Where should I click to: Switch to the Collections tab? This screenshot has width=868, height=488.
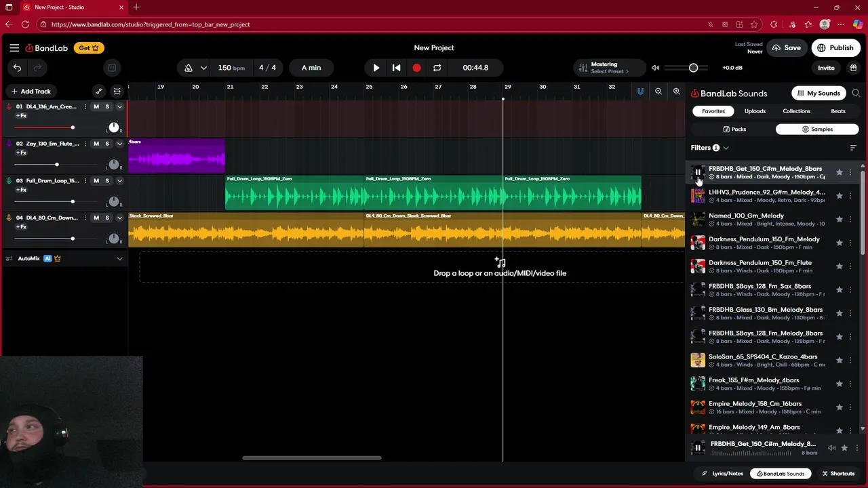[x=797, y=111]
